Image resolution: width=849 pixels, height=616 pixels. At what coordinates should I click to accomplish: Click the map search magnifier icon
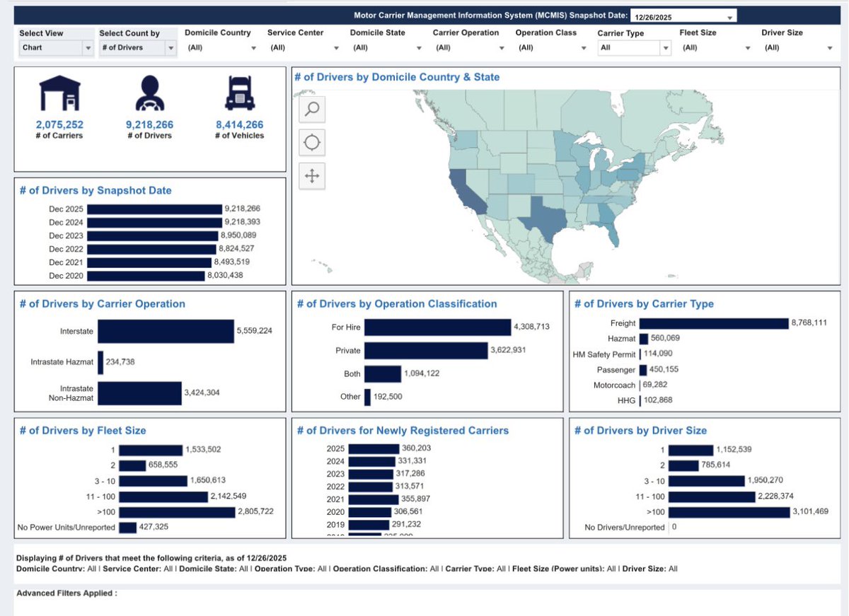313,109
